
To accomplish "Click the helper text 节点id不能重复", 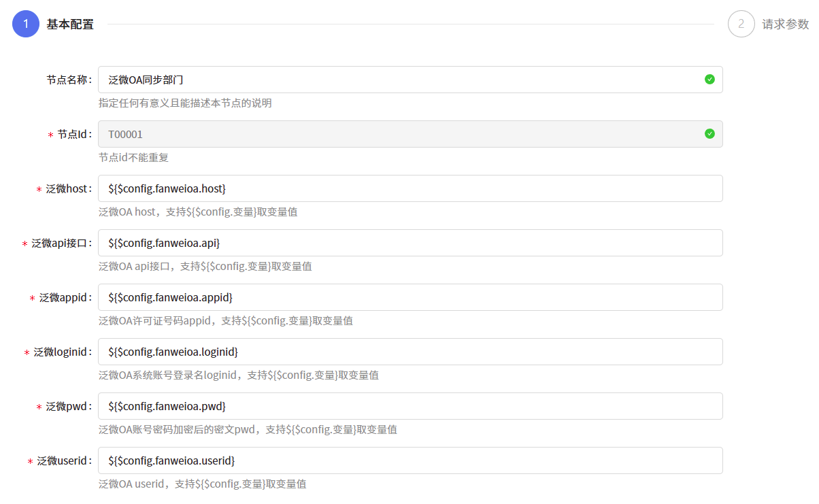I will (x=134, y=157).
